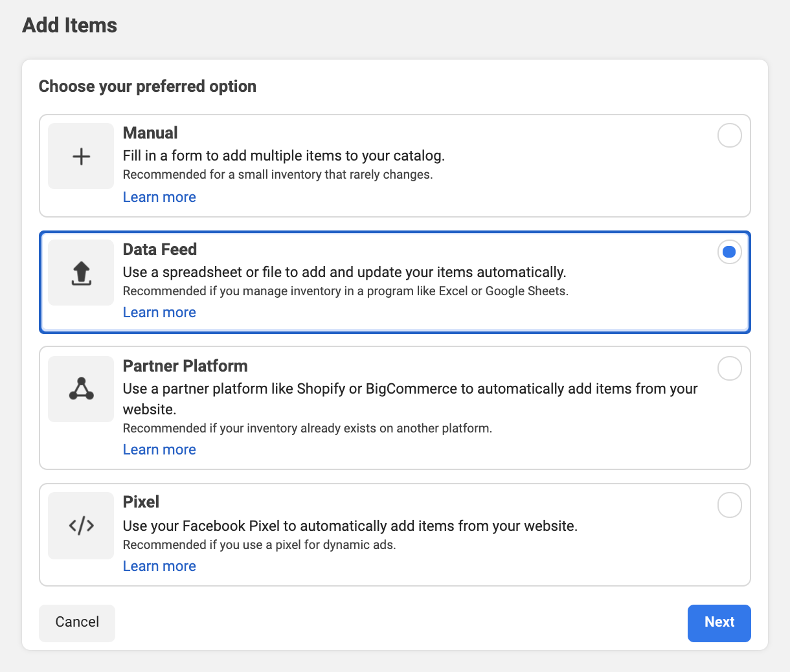790x672 pixels.
Task: Click the Data Feed upload arrow icon
Action: click(81, 273)
